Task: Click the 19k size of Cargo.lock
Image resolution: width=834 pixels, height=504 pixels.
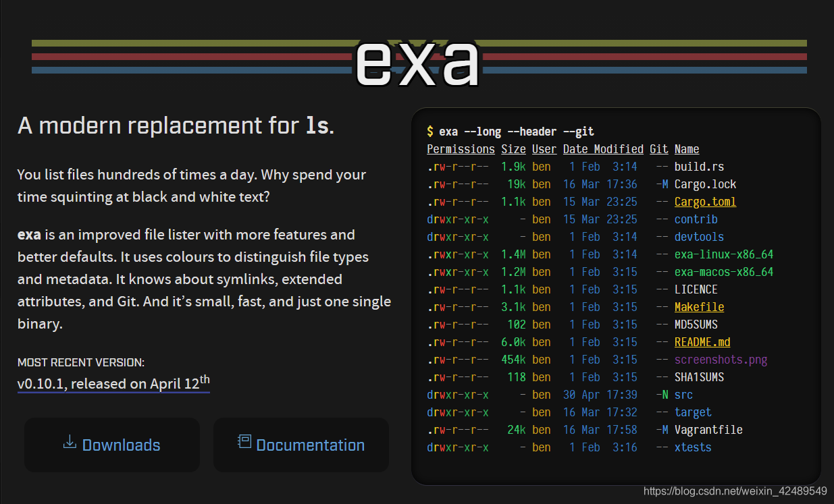Action: pos(517,184)
